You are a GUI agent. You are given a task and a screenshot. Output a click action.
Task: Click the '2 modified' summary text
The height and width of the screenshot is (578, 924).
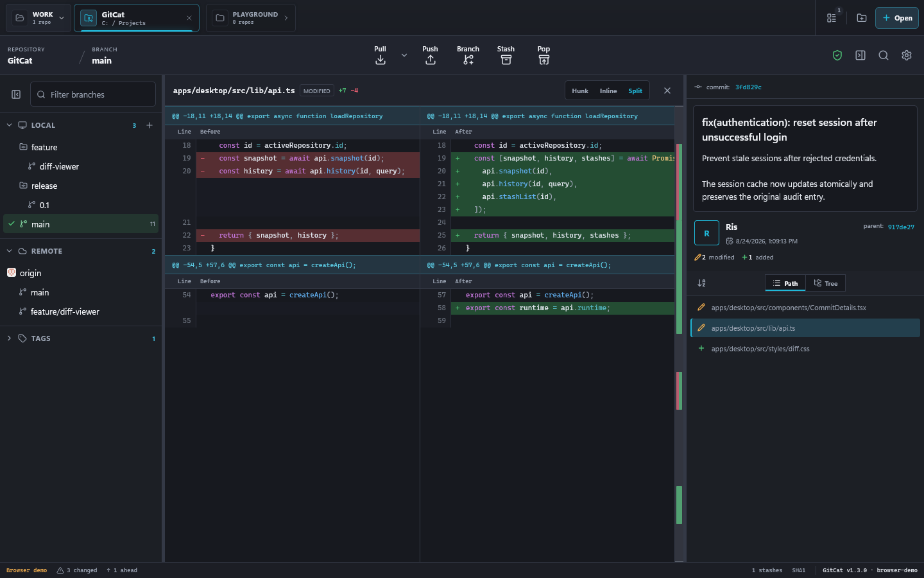(714, 258)
